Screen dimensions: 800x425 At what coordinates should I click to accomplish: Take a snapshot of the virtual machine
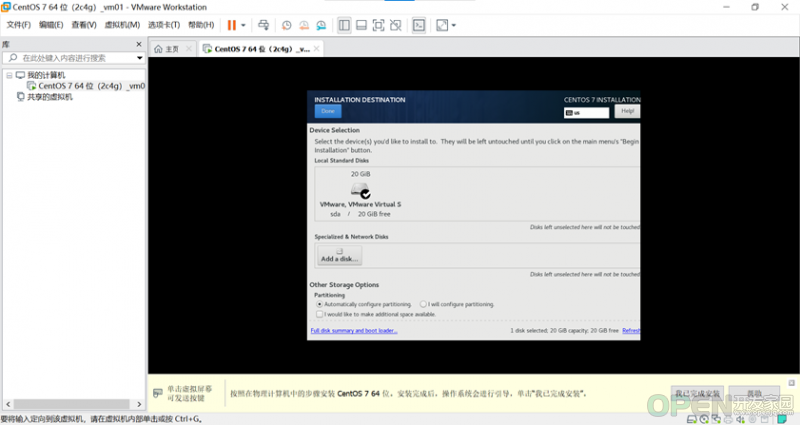[x=287, y=25]
